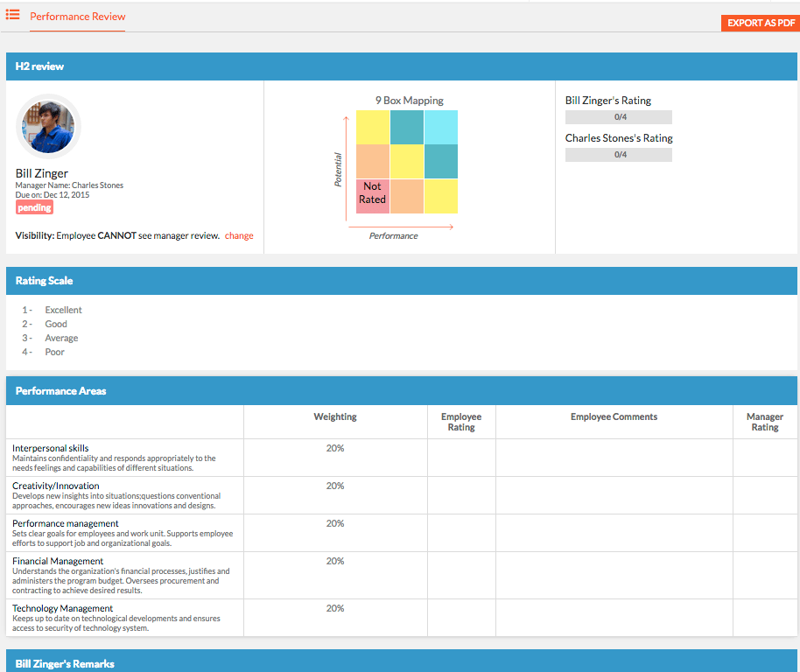Select the Not Rated box in 9 Box Mapping

click(373, 196)
